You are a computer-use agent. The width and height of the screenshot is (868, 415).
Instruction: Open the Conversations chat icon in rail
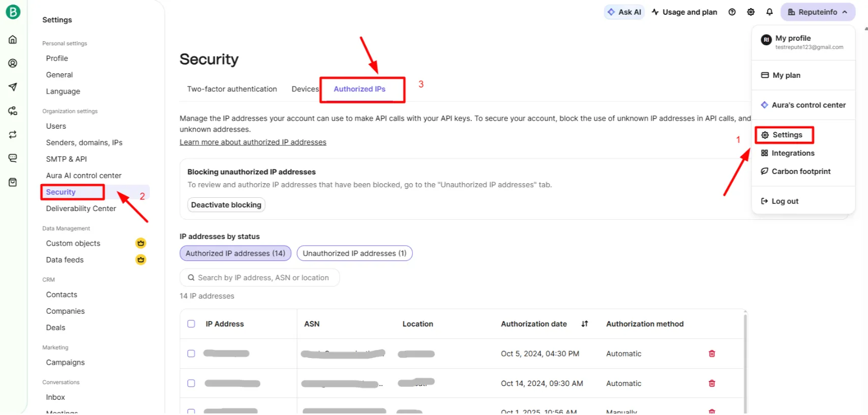tap(13, 158)
